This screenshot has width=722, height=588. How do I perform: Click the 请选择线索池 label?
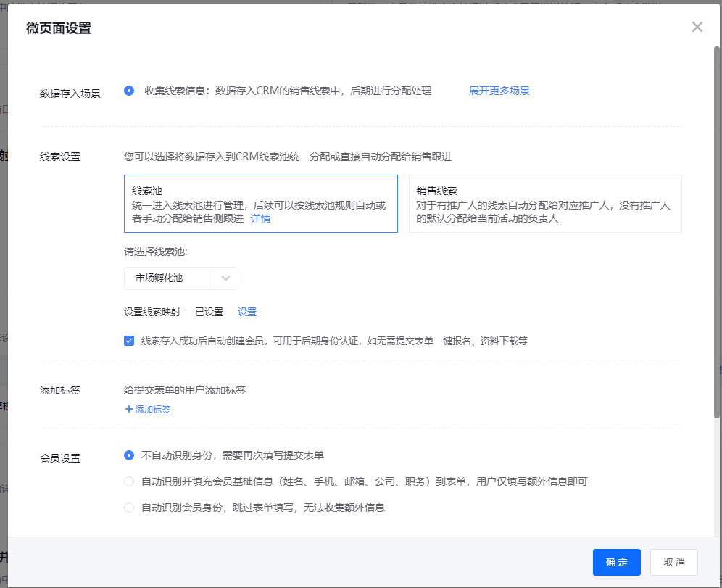[x=156, y=252]
